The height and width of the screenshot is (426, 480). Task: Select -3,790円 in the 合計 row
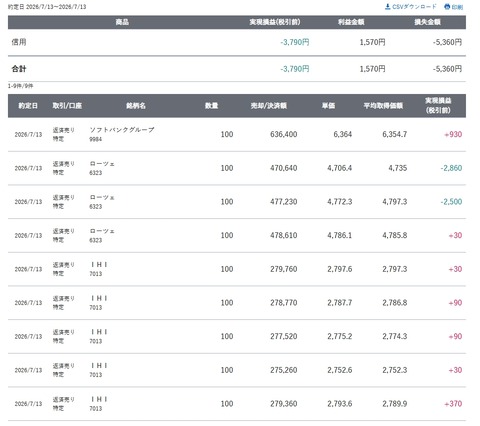click(x=295, y=69)
